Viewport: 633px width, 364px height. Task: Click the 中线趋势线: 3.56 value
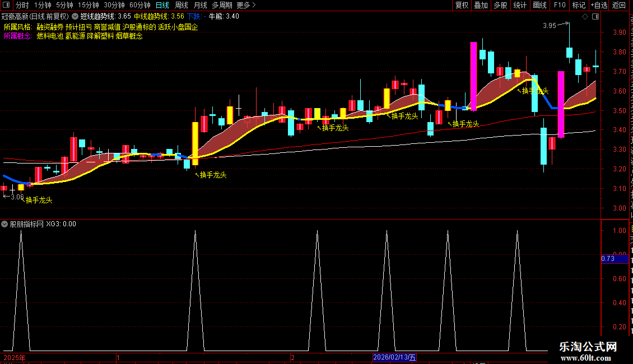tap(159, 17)
